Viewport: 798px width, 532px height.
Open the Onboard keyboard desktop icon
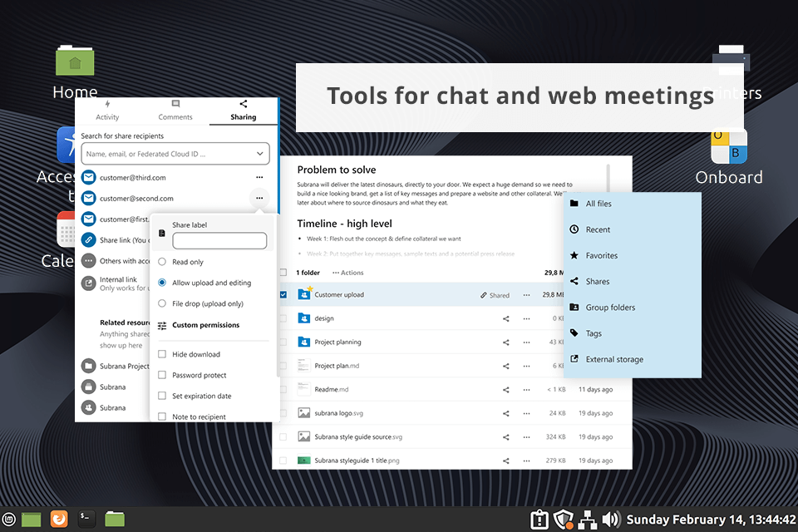[729, 147]
